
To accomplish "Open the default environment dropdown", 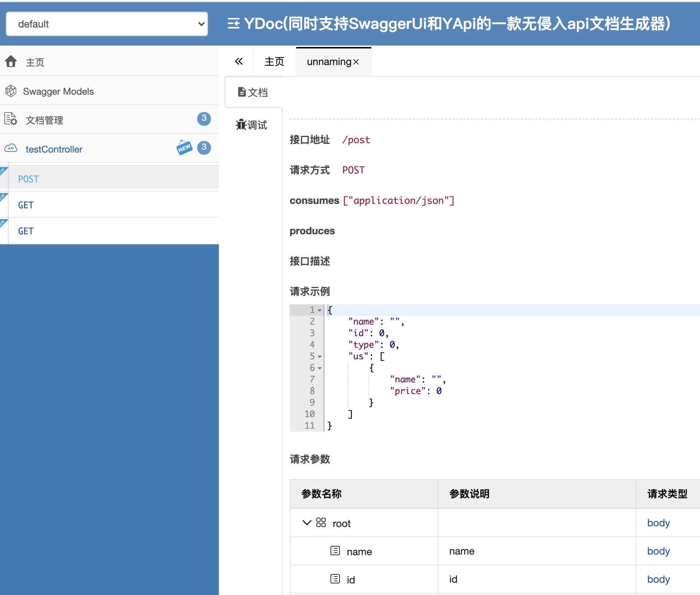I will 107,24.
